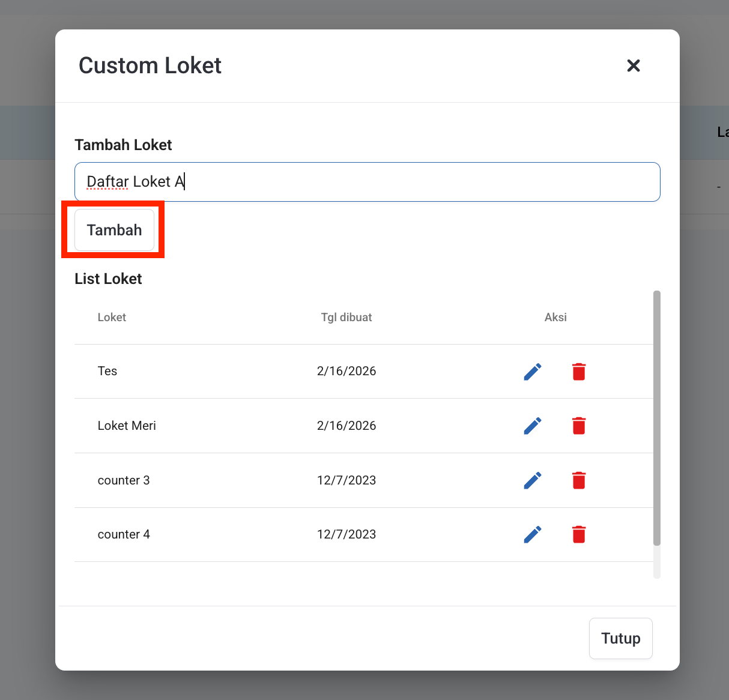Click the Tambah button
Screen dimensions: 729x700
click(x=114, y=230)
